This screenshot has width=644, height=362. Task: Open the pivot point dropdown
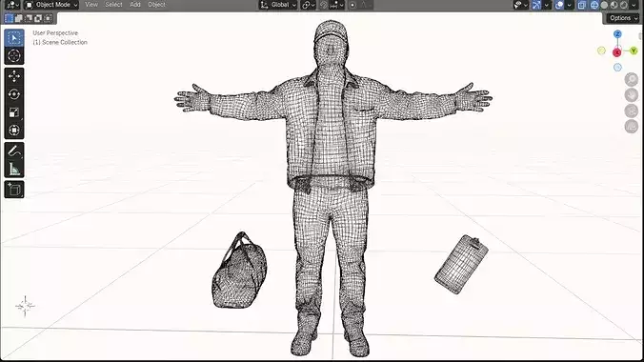coord(309,5)
